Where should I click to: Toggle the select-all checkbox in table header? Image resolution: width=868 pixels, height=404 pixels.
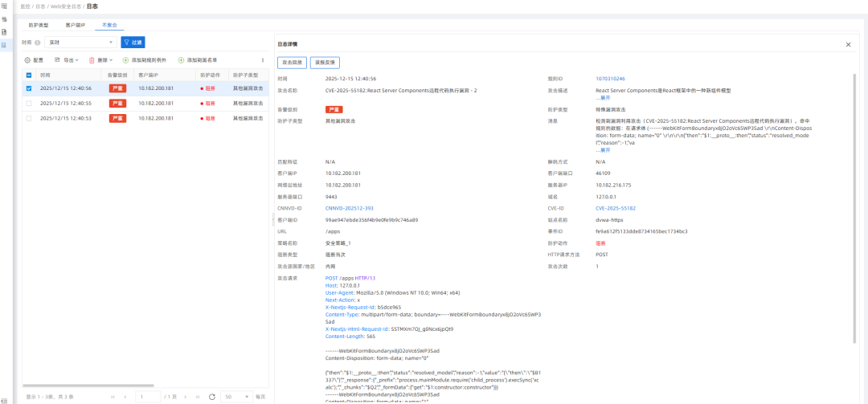[x=29, y=75]
